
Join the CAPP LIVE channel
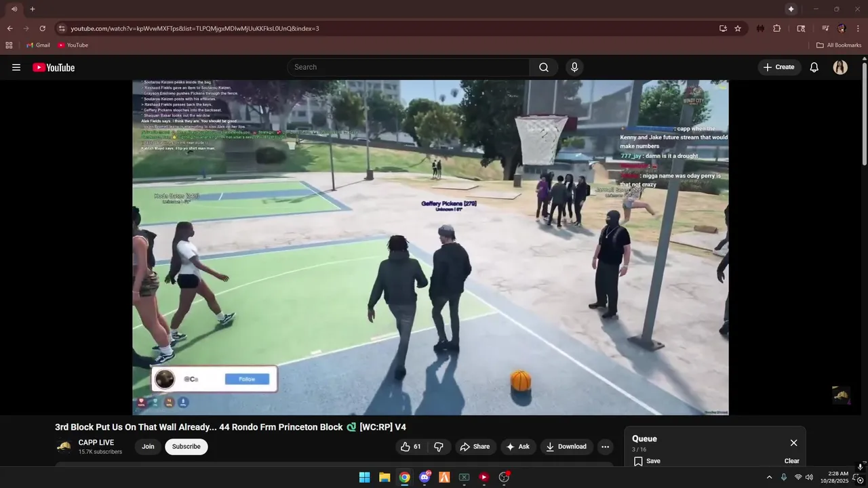pos(148,447)
